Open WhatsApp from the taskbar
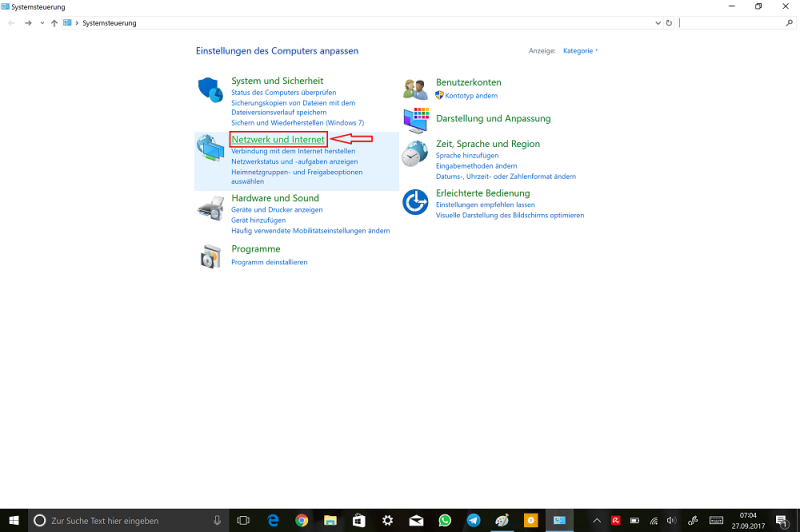 444,520
